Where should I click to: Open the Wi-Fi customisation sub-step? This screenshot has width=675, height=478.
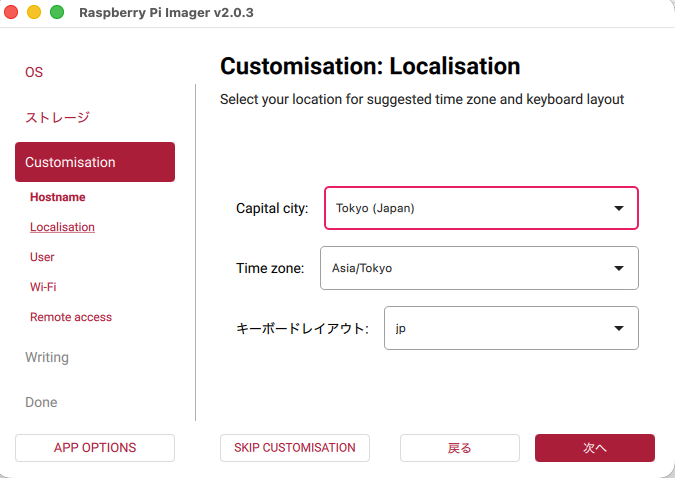coord(43,287)
